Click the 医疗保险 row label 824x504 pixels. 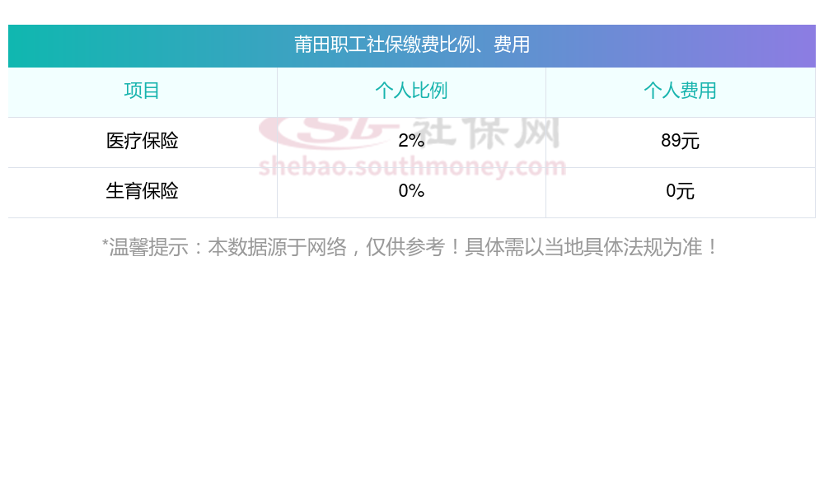pos(142,142)
